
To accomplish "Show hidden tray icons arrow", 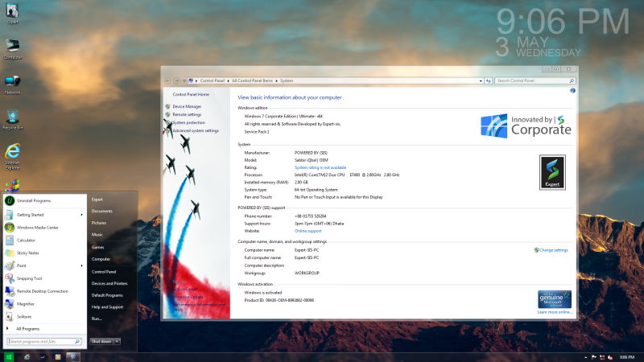I will 585,357.
